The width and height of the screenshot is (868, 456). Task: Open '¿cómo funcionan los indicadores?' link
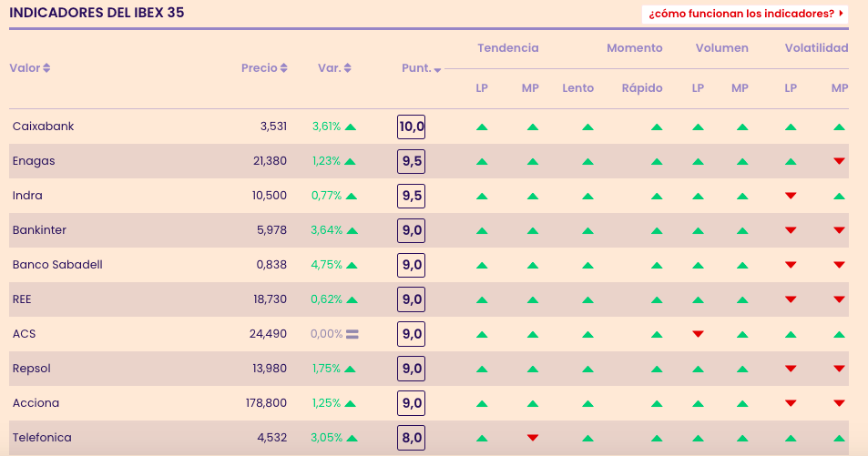pos(745,14)
